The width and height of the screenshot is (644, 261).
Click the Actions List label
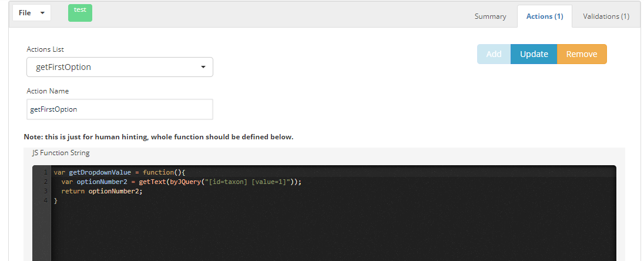pyautogui.click(x=45, y=49)
